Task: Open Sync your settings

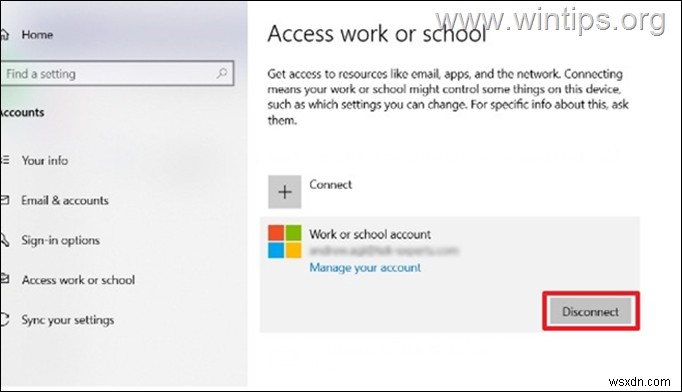Action: point(68,320)
